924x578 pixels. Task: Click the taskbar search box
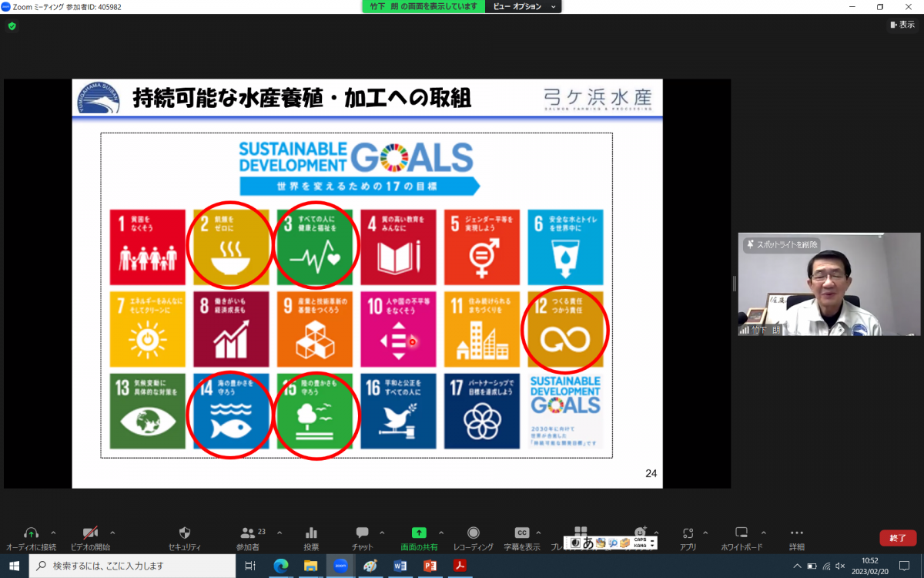[132, 566]
